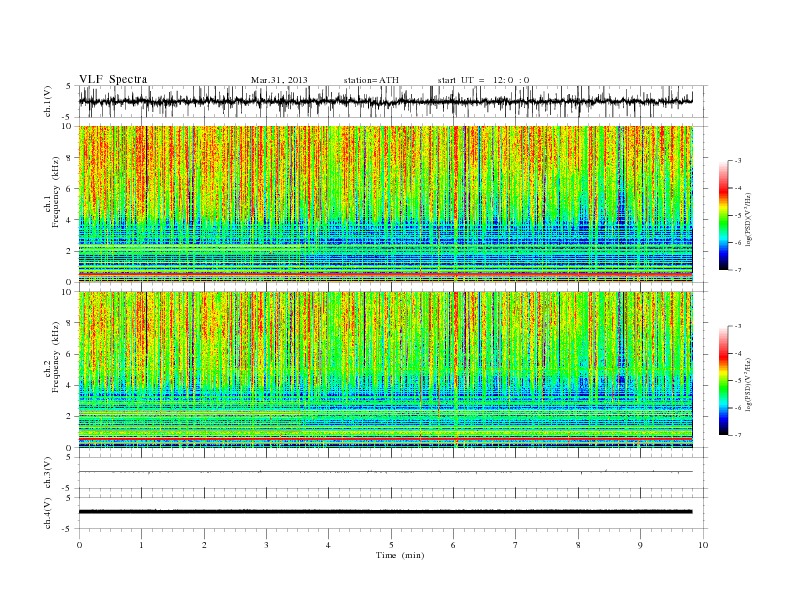Click the ch.2 PSD color scale bar
The height and width of the screenshot is (612, 792).
724,381
